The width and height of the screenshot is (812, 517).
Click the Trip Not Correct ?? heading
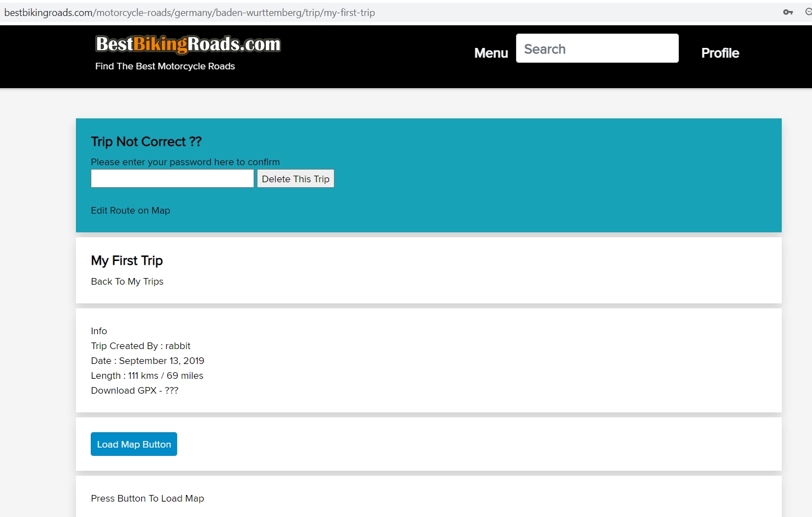[146, 142]
